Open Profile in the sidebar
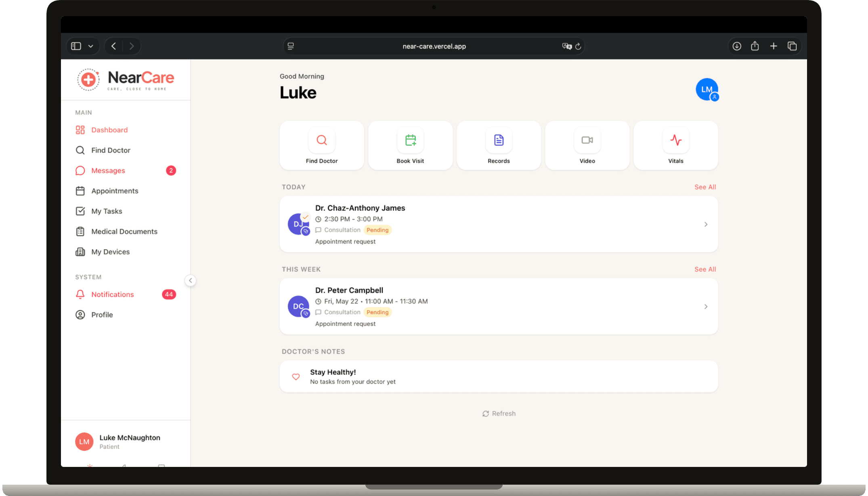The image size is (868, 496). pyautogui.click(x=126, y=315)
